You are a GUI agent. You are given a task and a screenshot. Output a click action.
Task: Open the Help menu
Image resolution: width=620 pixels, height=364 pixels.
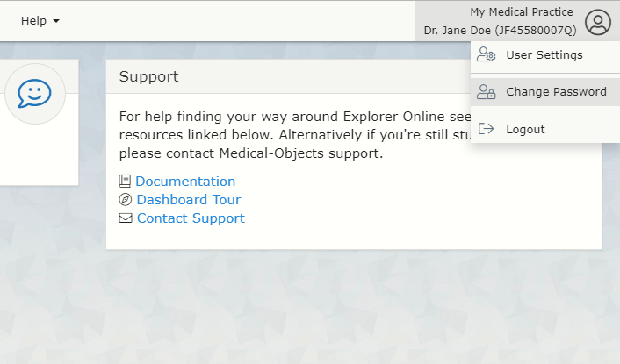pos(40,20)
